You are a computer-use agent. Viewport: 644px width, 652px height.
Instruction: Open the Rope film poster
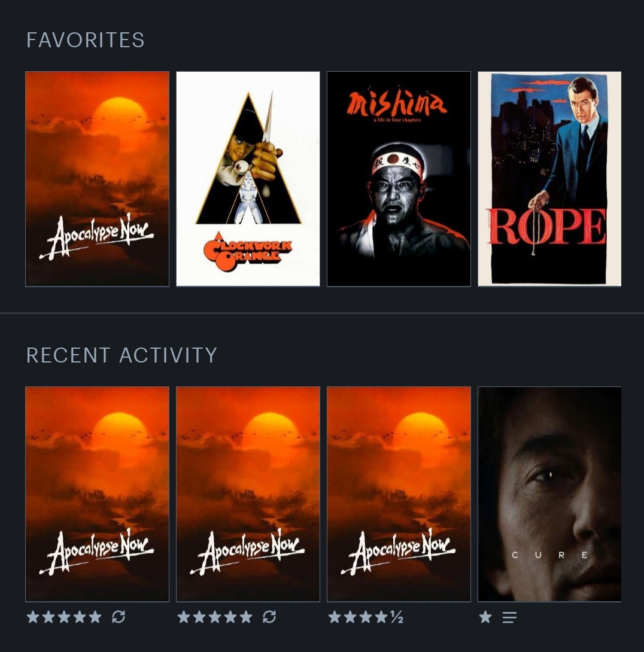(549, 179)
